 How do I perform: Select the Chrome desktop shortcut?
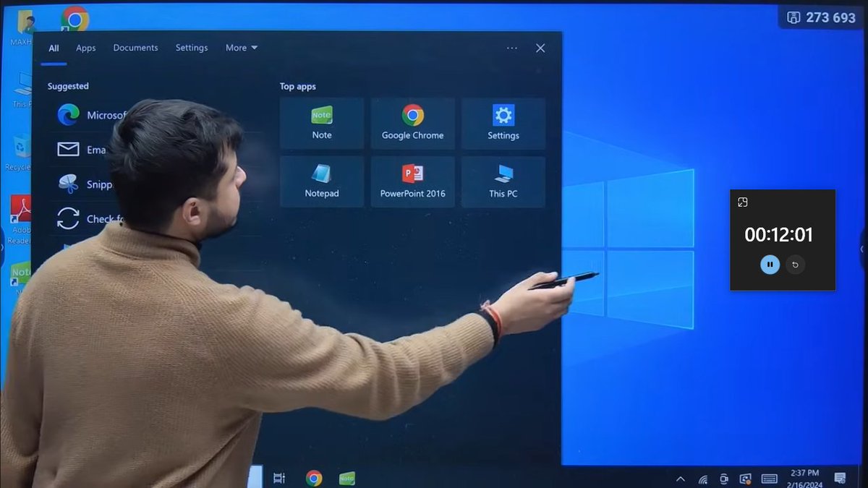point(75,19)
